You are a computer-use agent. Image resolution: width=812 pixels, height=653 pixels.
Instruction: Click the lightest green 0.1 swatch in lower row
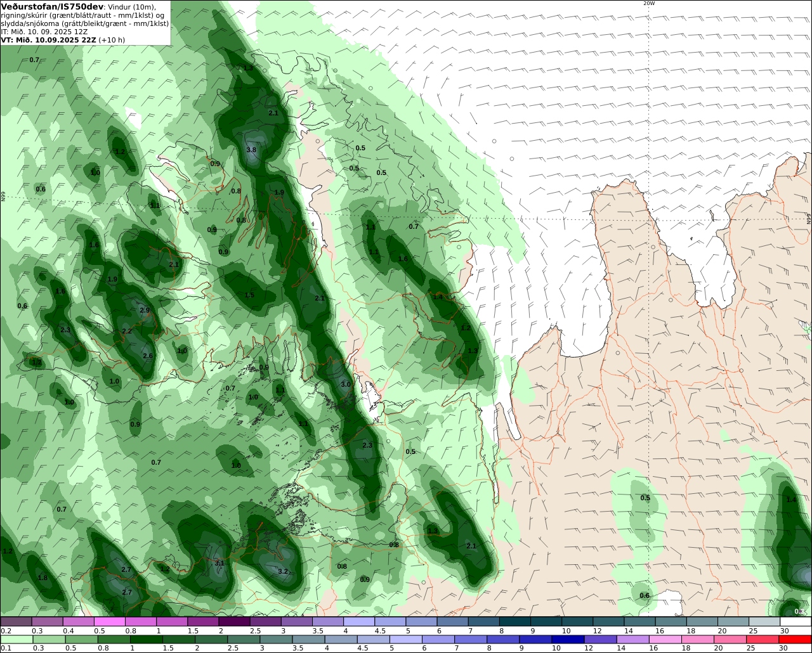[x=16, y=639]
